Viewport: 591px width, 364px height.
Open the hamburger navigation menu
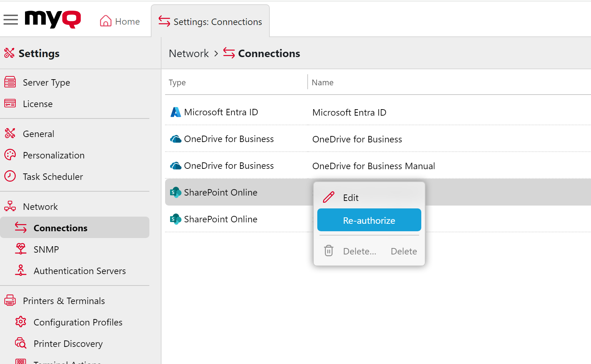point(10,20)
